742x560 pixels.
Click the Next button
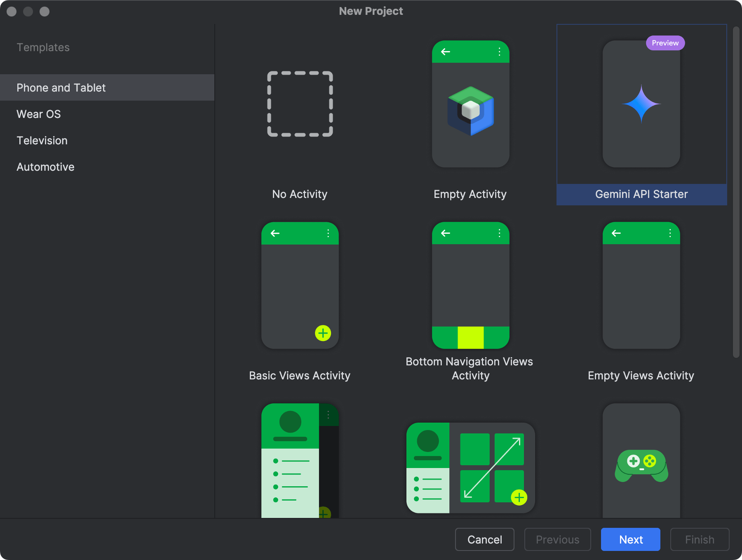click(x=630, y=539)
